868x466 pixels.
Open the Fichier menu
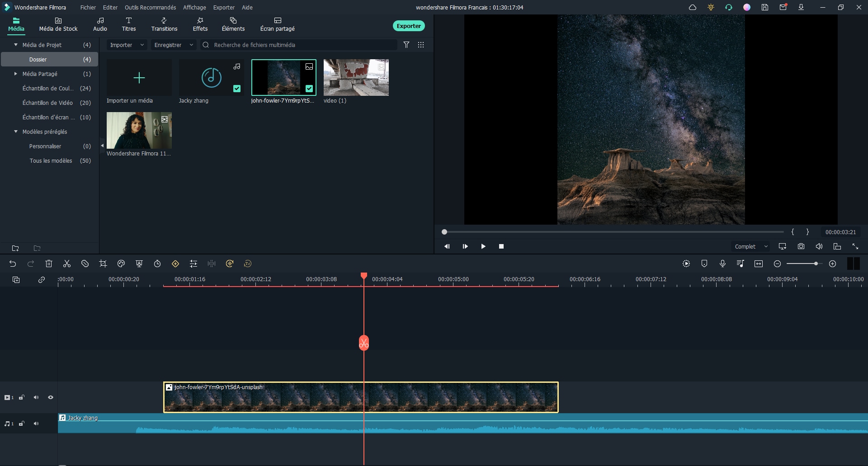tap(88, 7)
